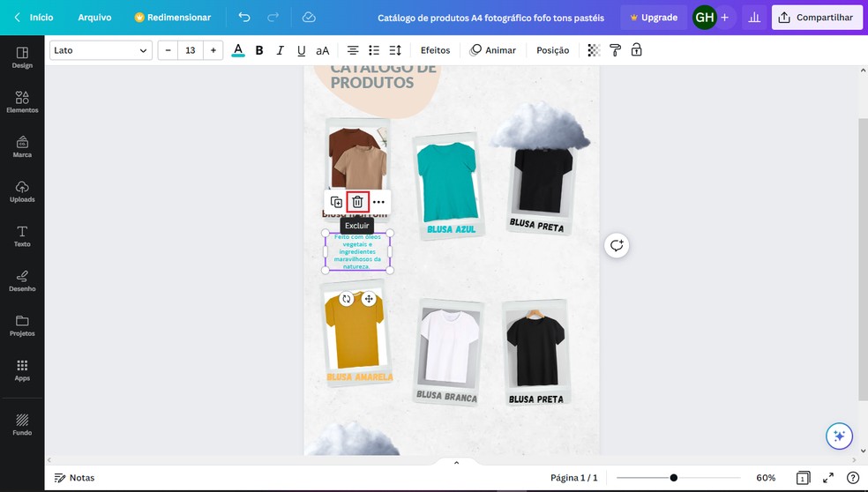Toggle italic text formatting

281,50
